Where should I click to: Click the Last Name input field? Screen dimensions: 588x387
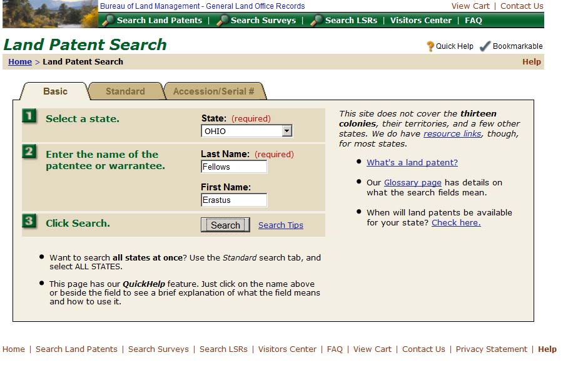(x=234, y=167)
